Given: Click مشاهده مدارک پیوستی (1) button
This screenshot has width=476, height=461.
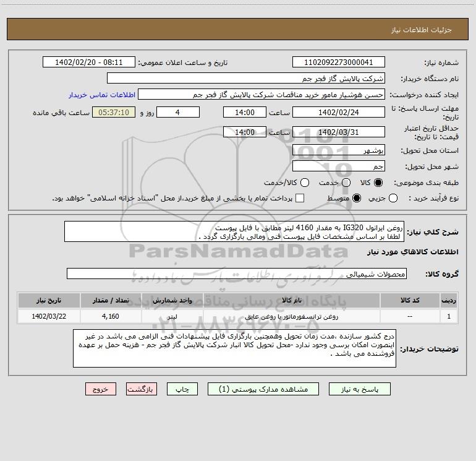Looking at the screenshot, I should click(x=263, y=389).
